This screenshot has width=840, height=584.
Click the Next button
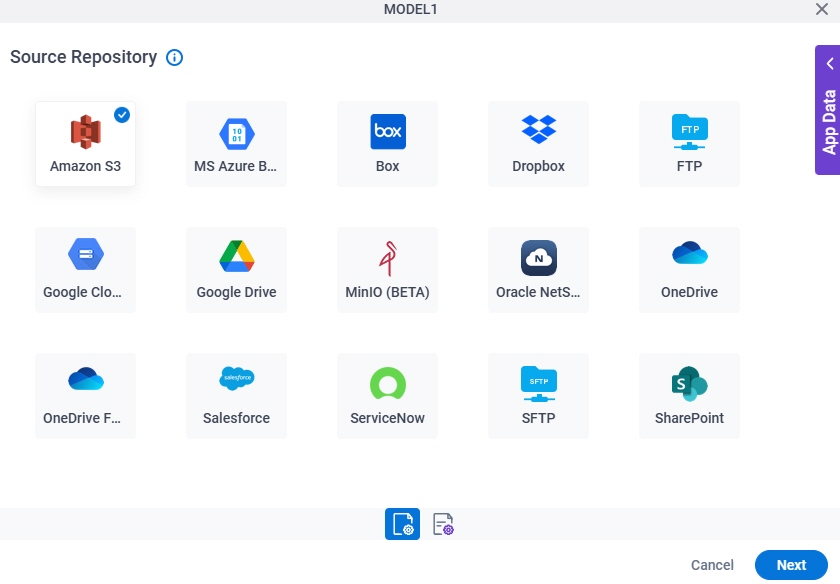(791, 565)
